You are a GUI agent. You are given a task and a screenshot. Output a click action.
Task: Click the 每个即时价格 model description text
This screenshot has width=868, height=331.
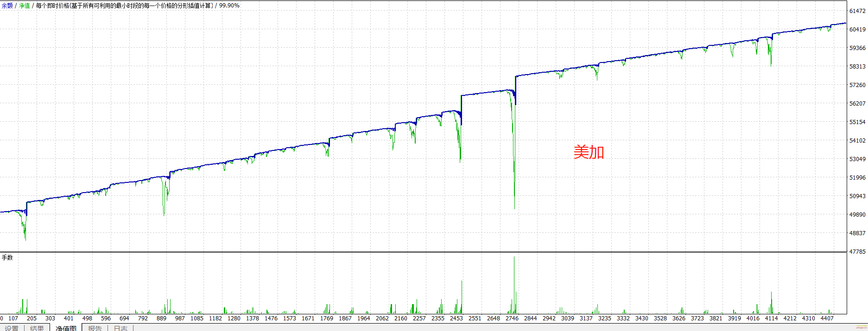124,6
